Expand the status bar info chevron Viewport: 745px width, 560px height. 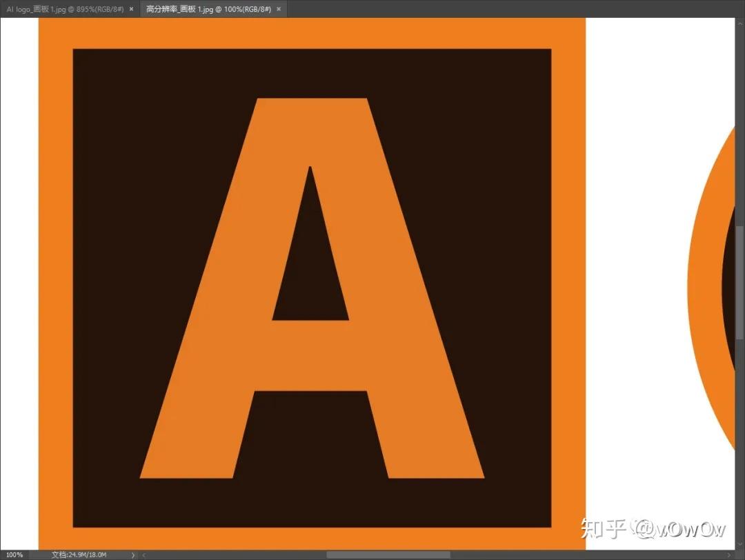(133, 554)
